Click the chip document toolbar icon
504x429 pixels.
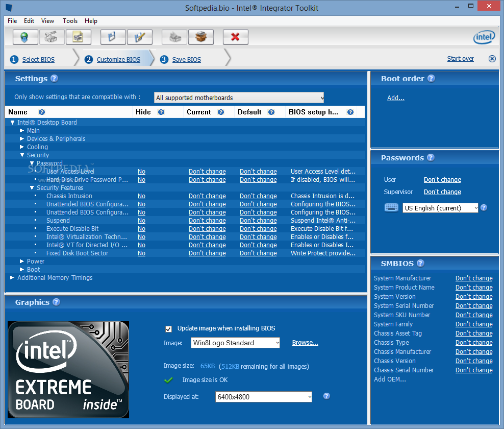click(x=78, y=37)
